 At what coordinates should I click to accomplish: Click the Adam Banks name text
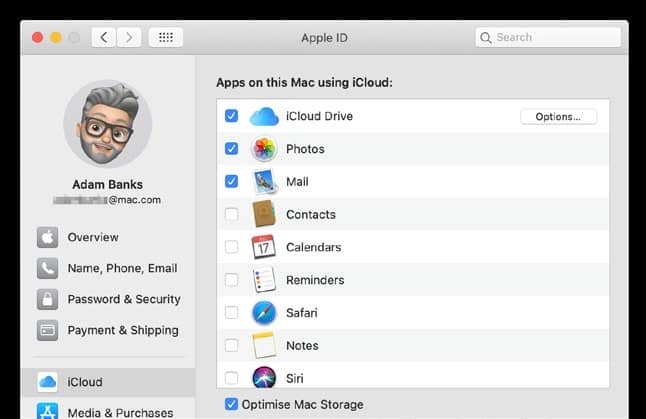point(108,185)
